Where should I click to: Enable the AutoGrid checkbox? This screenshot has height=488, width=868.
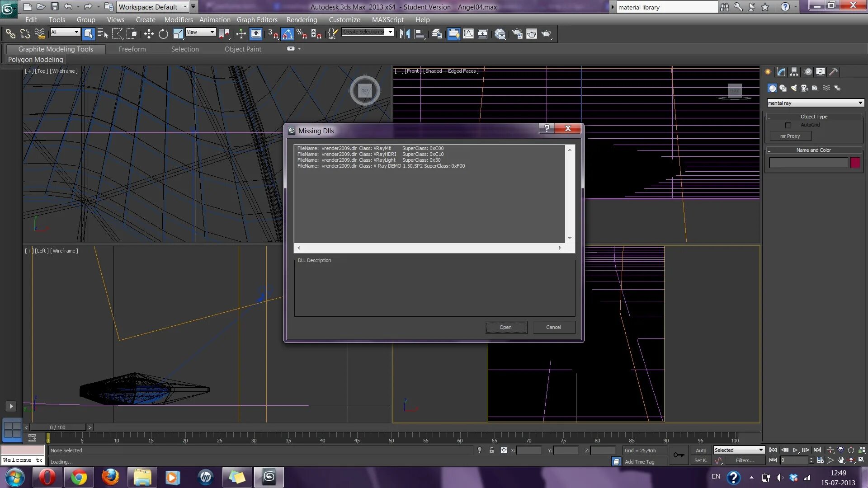[x=788, y=125]
